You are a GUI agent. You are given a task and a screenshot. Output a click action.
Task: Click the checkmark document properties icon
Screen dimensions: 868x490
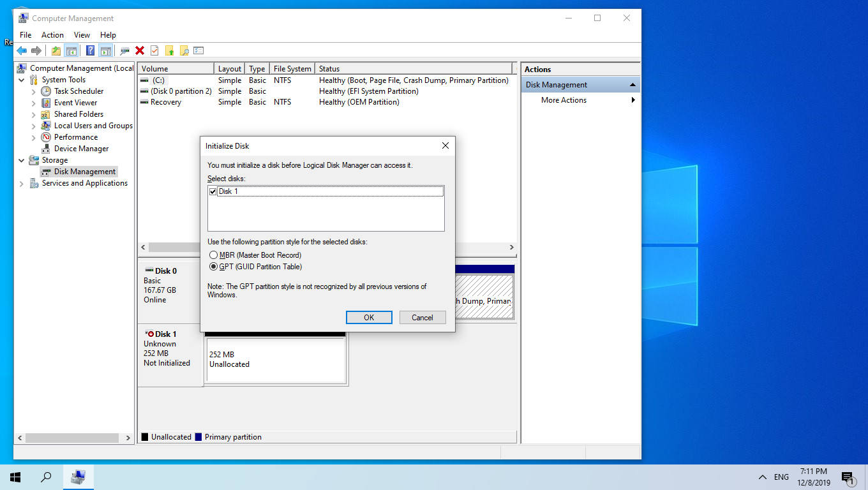point(154,50)
